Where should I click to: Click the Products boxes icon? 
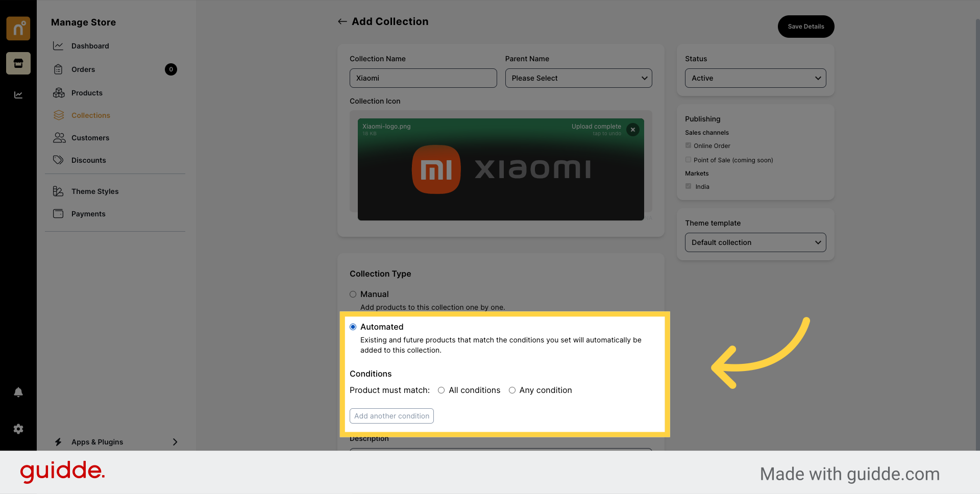tap(59, 93)
